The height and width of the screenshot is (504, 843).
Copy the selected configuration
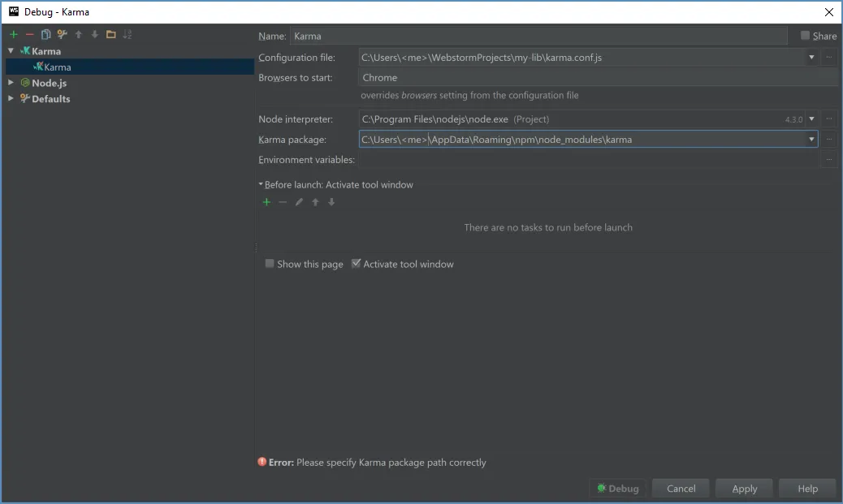tap(45, 34)
